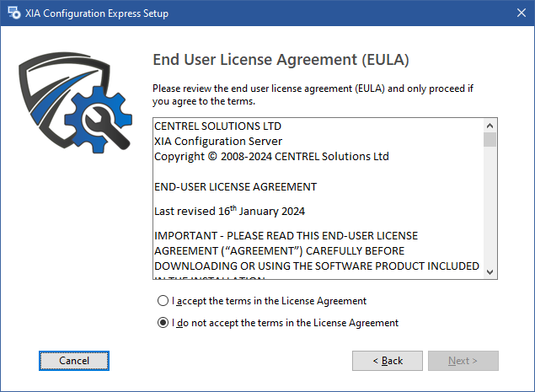Click the Copyright 2008-2024 CENTREL line in the EULA
The width and height of the screenshot is (535, 392).
point(271,157)
